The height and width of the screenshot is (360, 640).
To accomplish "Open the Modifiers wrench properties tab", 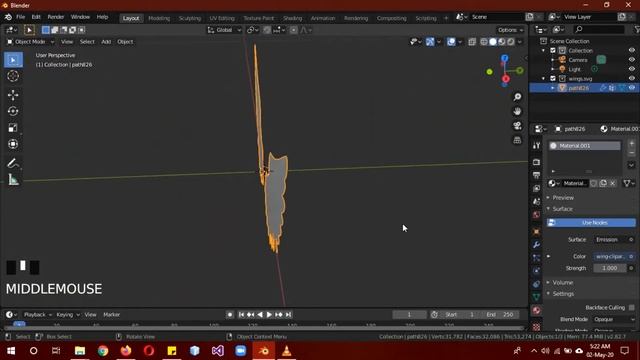I will pos(536,245).
